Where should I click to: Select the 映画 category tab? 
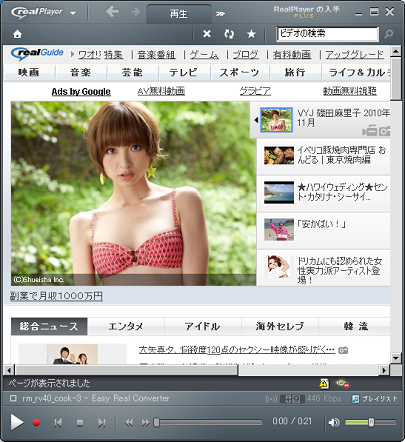pos(29,72)
